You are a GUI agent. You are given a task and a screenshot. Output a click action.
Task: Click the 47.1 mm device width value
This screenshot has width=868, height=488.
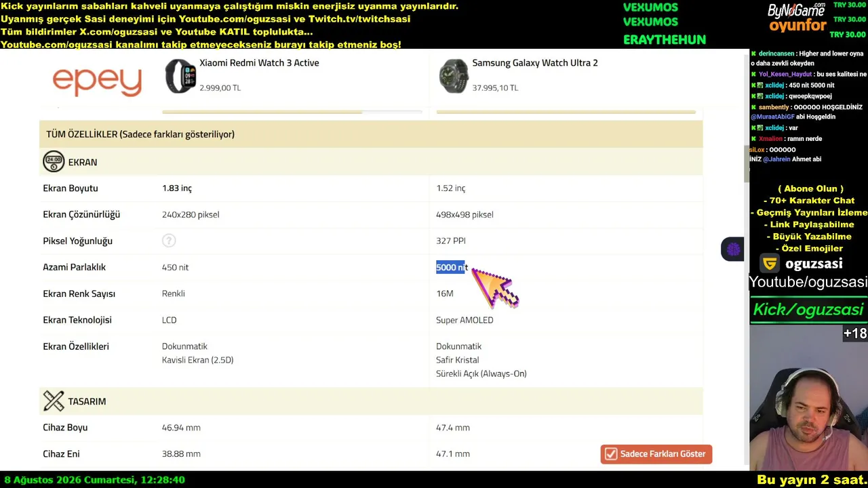click(453, 454)
